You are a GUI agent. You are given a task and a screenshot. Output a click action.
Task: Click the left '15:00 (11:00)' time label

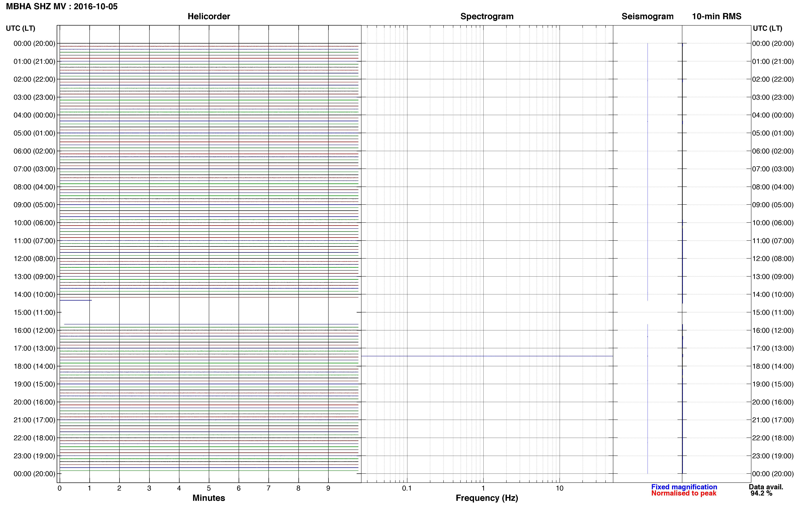(34, 312)
